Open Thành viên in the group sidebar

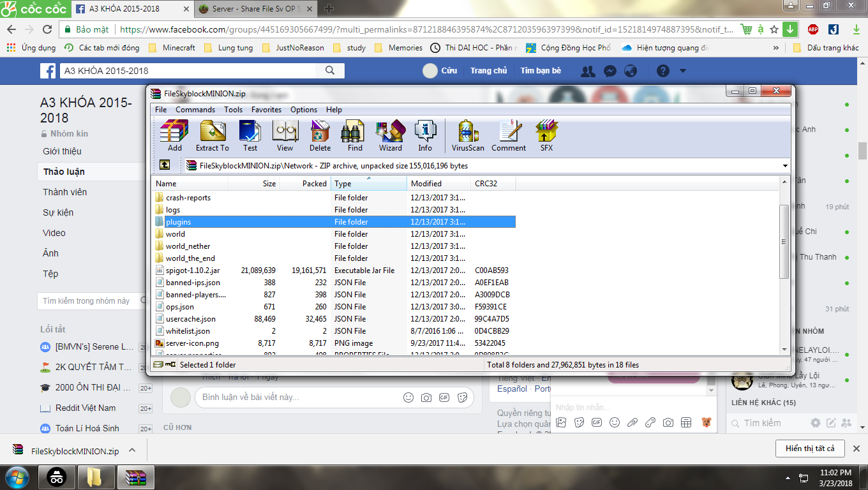coord(65,192)
